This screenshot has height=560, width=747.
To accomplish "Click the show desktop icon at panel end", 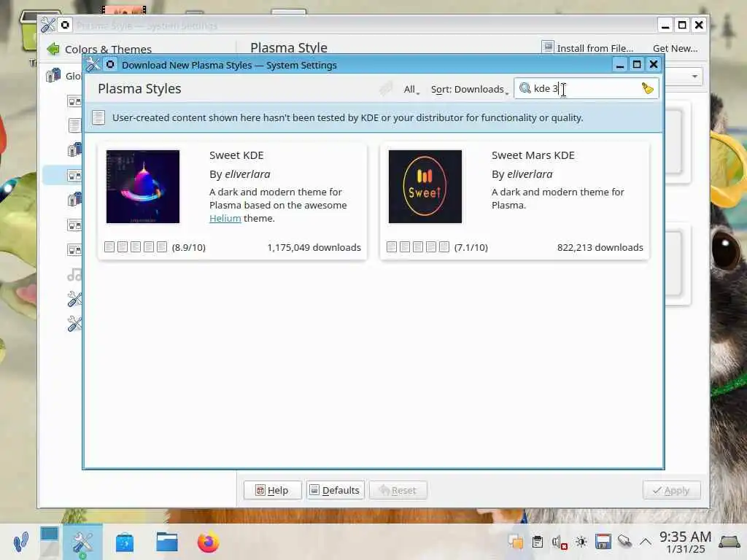I will 729,542.
